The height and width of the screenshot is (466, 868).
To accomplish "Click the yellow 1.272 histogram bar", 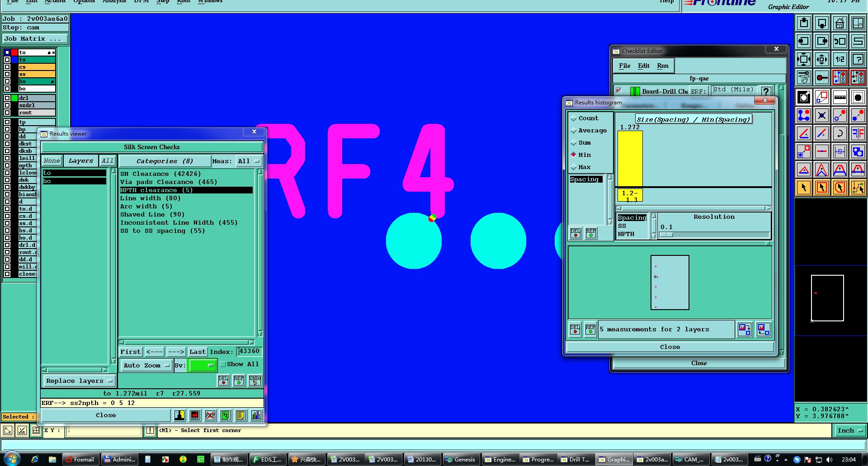I will click(x=630, y=159).
